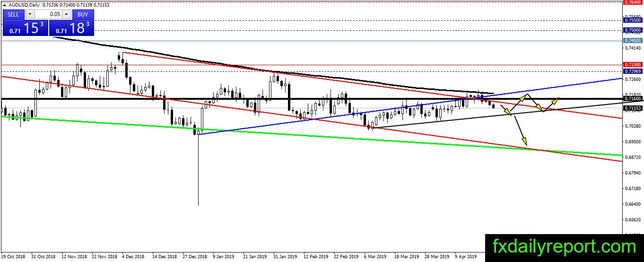This screenshot has height=262, width=644.
Task: Collapse the one-click trading panel triangle
Action: click(x=4, y=5)
